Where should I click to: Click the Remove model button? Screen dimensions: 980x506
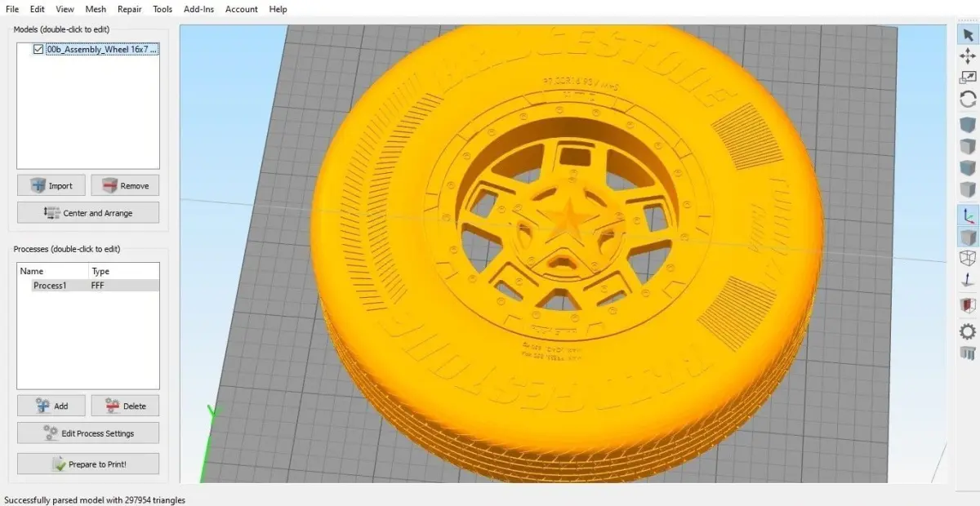click(125, 185)
